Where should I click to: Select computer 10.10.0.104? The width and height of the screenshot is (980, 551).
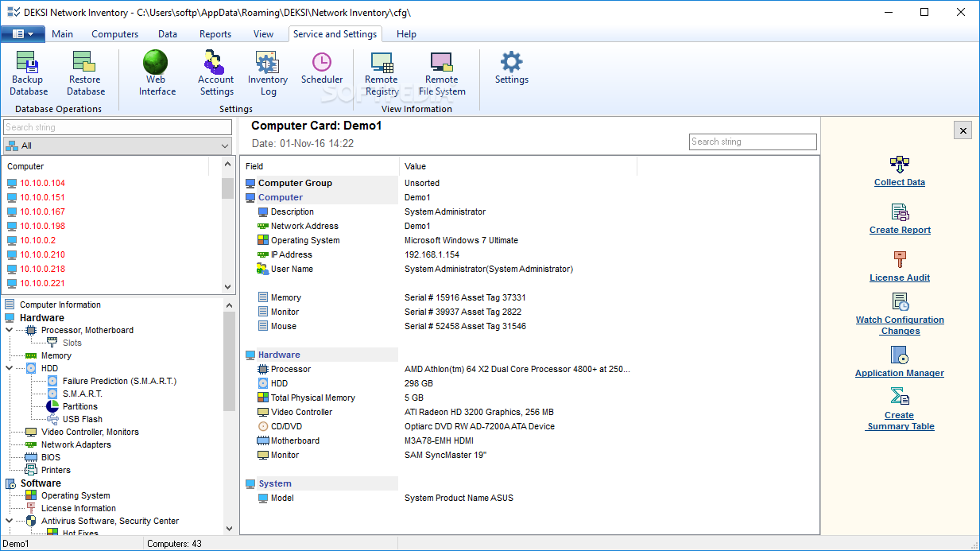click(43, 183)
